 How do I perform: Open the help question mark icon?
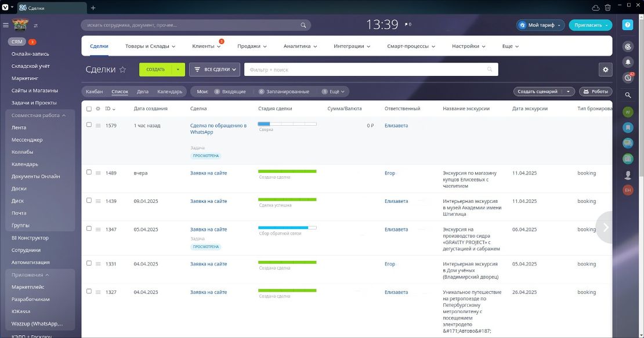coord(628,25)
